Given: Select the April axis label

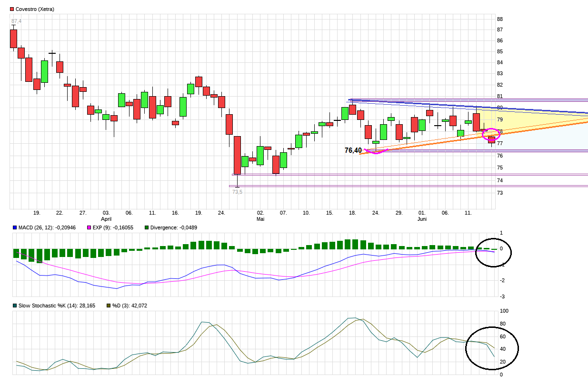Looking at the screenshot, I should 107,219.
